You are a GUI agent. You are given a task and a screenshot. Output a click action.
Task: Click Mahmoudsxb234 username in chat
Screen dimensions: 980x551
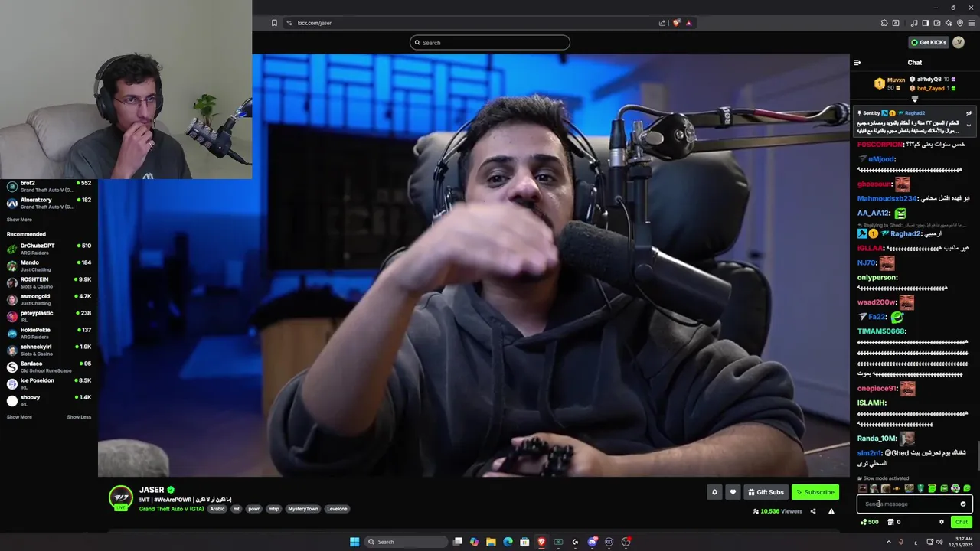887,198
